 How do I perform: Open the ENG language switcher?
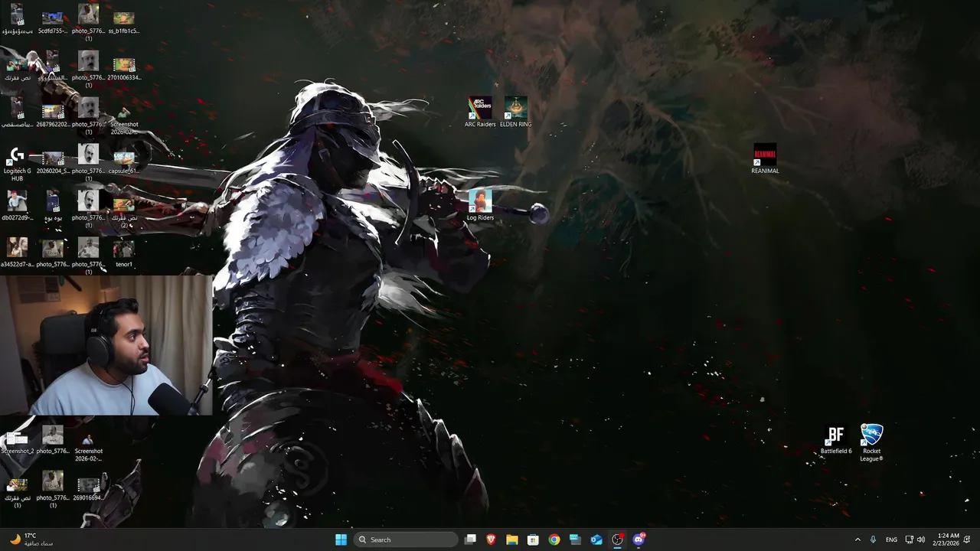tap(891, 540)
